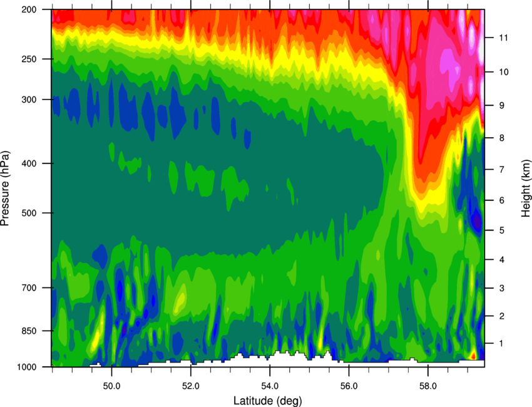Click the 52.0 latitude tick label
Screen dimensions: 532x407
(x=191, y=386)
